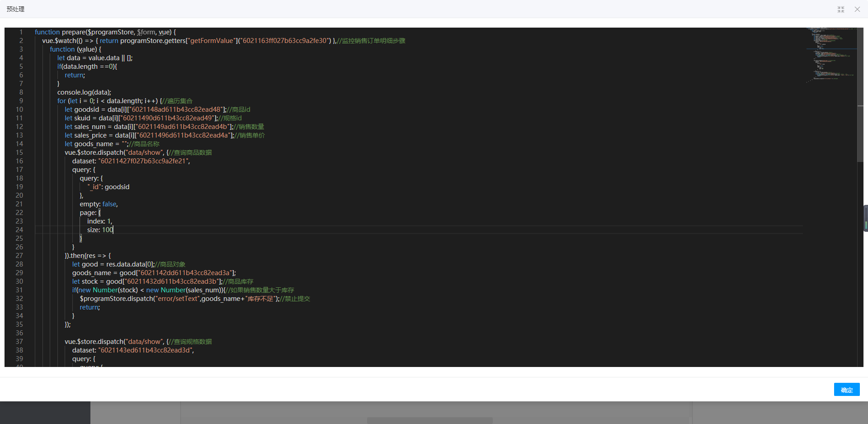Click the 'empty: false,' line
Viewport: 868px width, 424px height.
(99, 204)
